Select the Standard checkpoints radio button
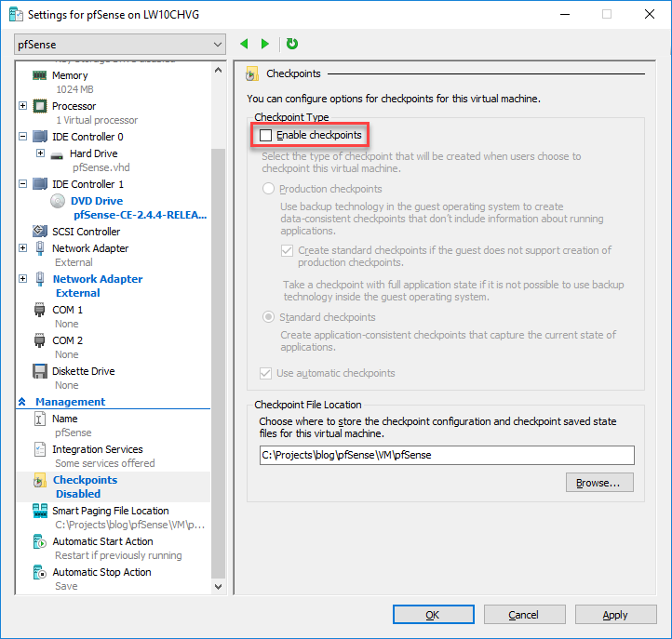This screenshot has height=639, width=672. tap(268, 317)
